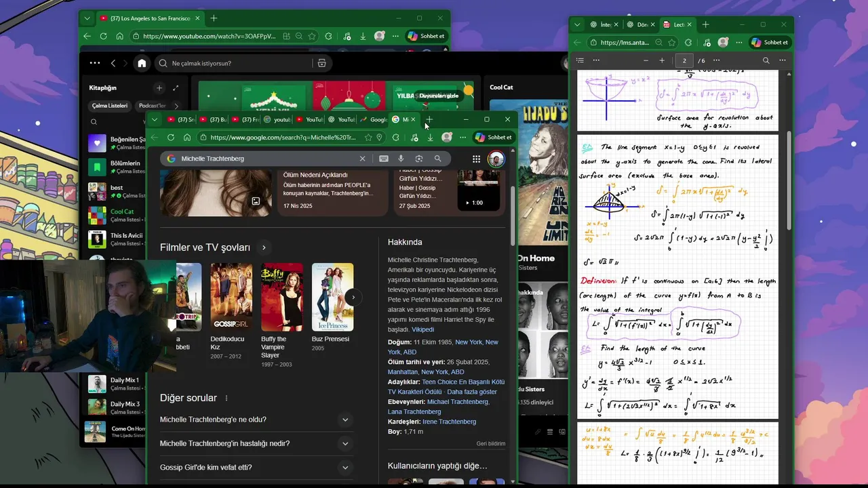Viewport: 868px width, 488px height.
Task: Start Google voice search with microphone
Action: click(401, 159)
